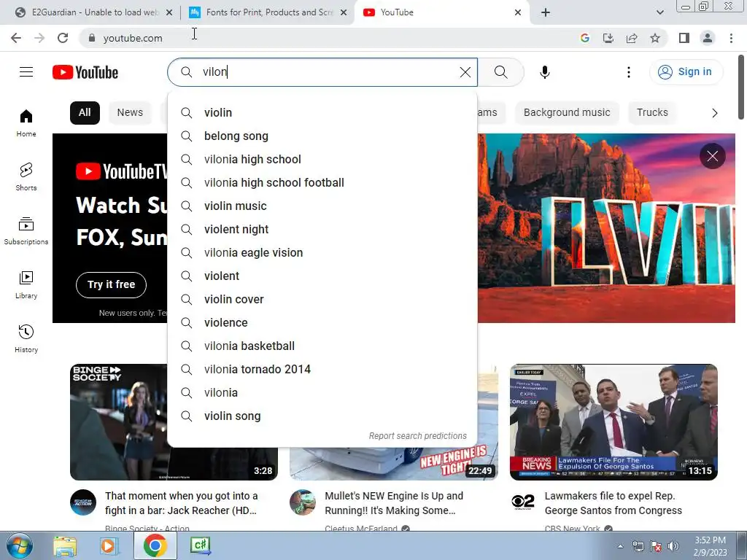Bookmark this page with star icon
Screen dimensions: 747x560
pyautogui.click(x=655, y=38)
